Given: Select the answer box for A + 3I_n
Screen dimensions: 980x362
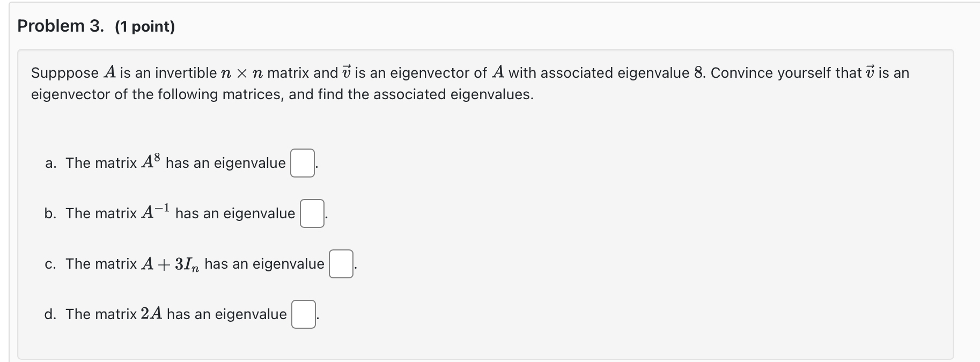Looking at the screenshot, I should click(341, 264).
